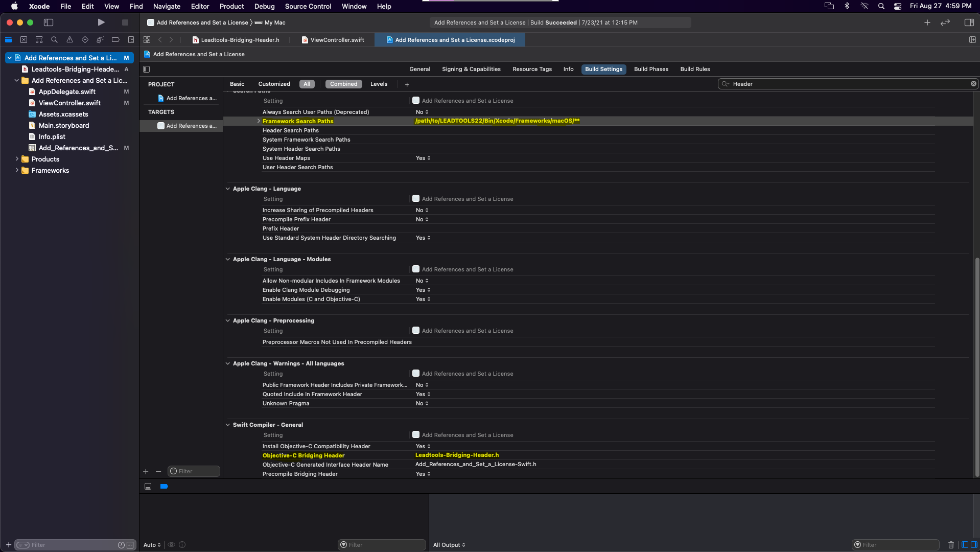Open the Issue navigator warning icon
980x552 pixels.
coord(69,40)
